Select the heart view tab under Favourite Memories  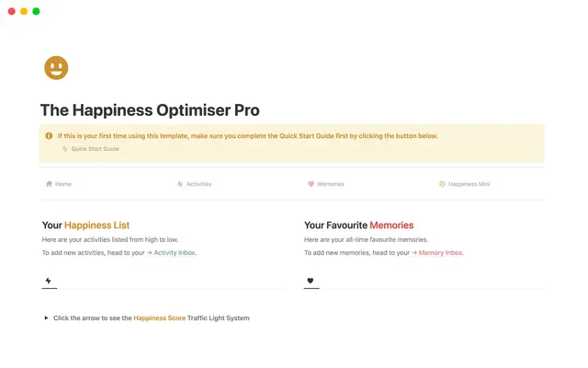tap(311, 281)
